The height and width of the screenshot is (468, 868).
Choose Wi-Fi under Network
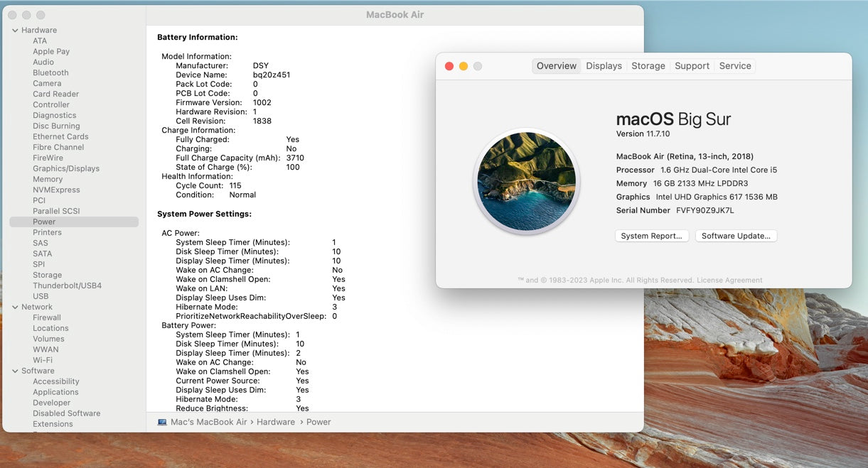43,361
